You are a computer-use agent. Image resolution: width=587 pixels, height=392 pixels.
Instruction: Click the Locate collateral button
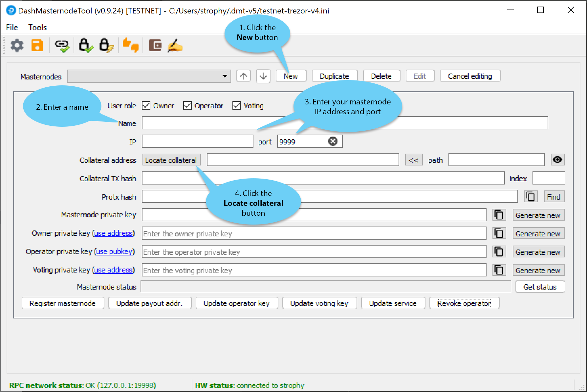click(171, 160)
